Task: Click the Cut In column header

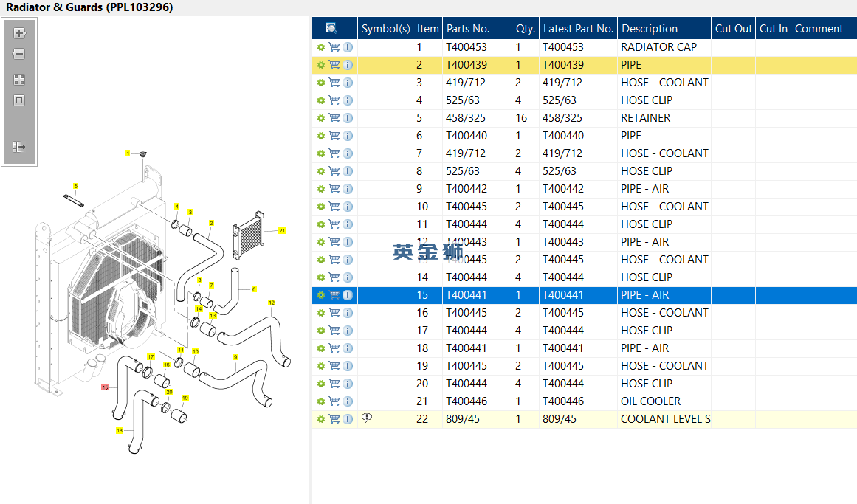Action: pyautogui.click(x=774, y=29)
